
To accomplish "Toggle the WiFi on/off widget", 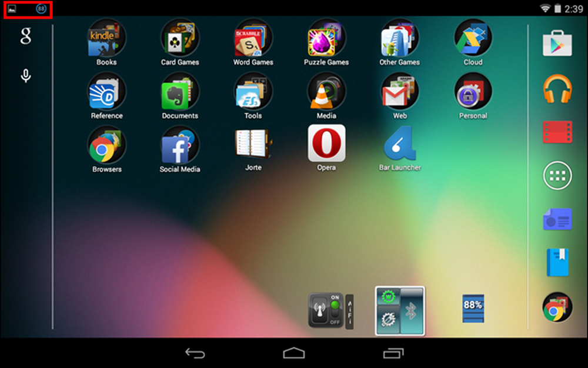I will tap(326, 310).
